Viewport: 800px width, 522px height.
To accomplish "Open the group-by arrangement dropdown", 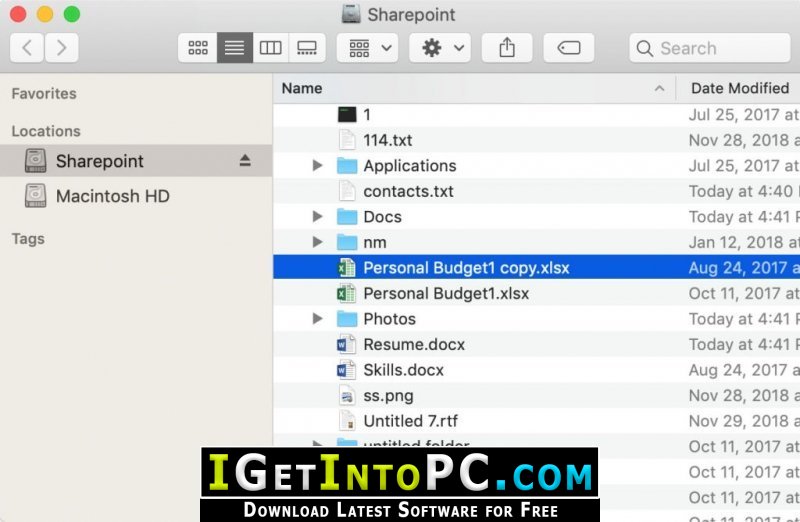I will click(x=367, y=48).
